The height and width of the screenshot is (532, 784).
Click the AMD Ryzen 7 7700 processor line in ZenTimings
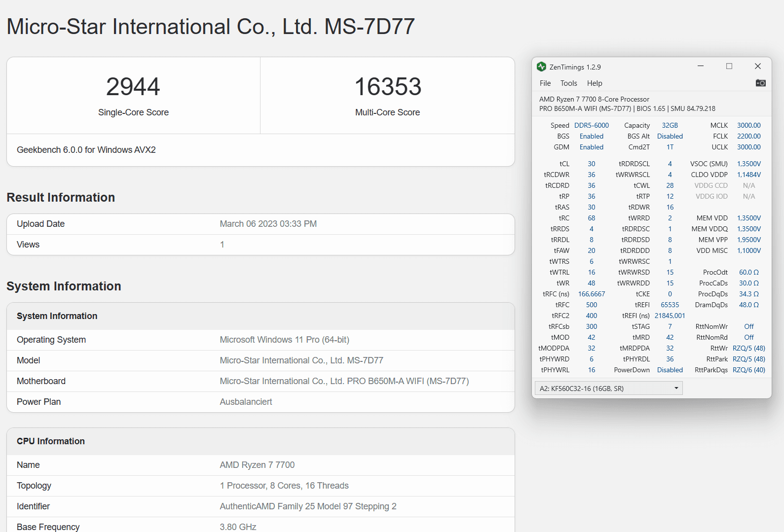pyautogui.click(x=594, y=99)
